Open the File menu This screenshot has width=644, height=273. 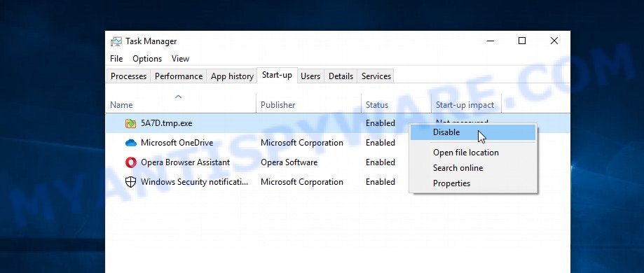[116, 59]
